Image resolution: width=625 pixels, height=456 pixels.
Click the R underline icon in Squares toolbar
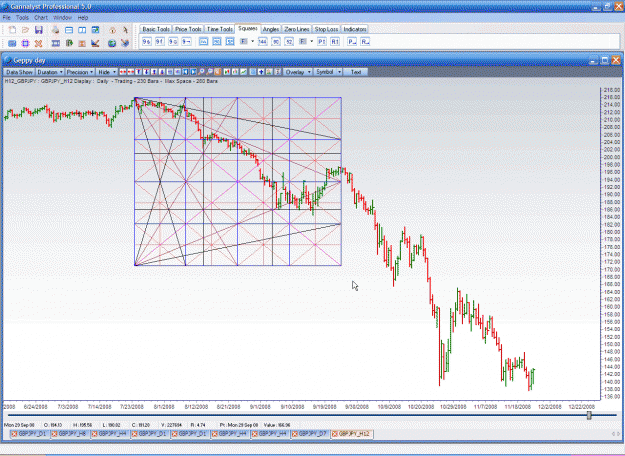coord(365,42)
